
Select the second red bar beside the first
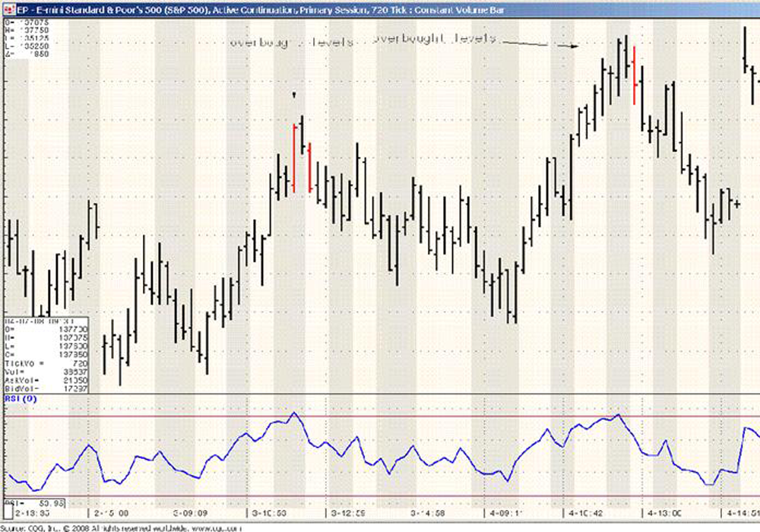click(x=309, y=167)
